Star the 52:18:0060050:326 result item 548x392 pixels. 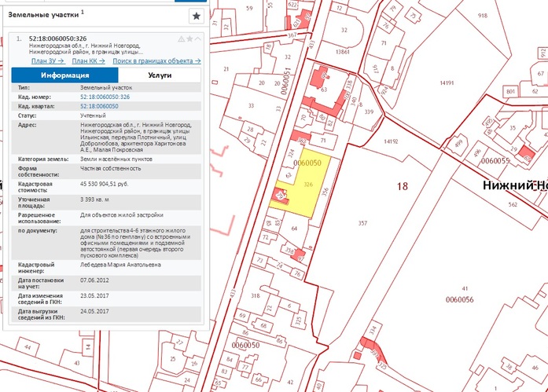[189, 38]
